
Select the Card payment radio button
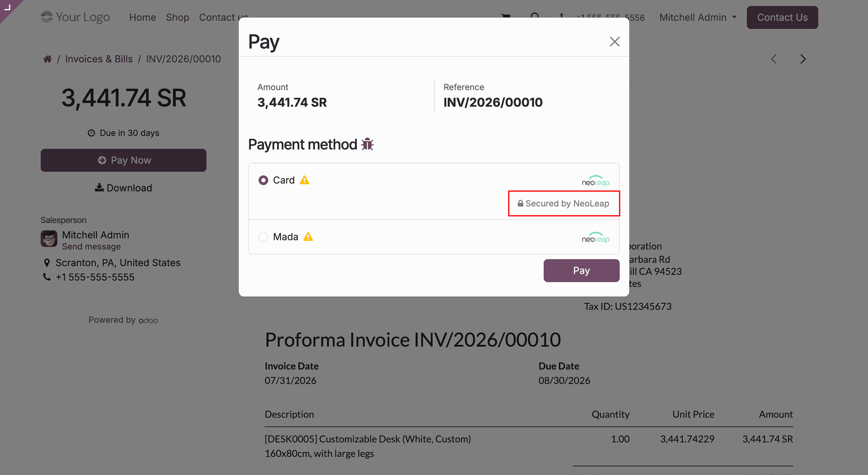point(263,180)
